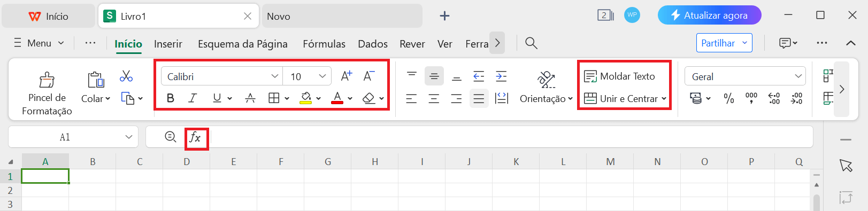868x211 pixels.
Task: Click the Format Painter brush icon
Action: point(47,80)
